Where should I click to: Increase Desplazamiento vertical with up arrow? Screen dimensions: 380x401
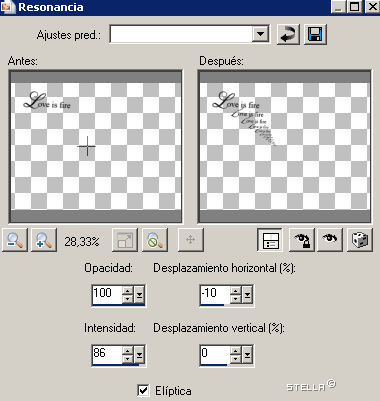[x=236, y=350]
